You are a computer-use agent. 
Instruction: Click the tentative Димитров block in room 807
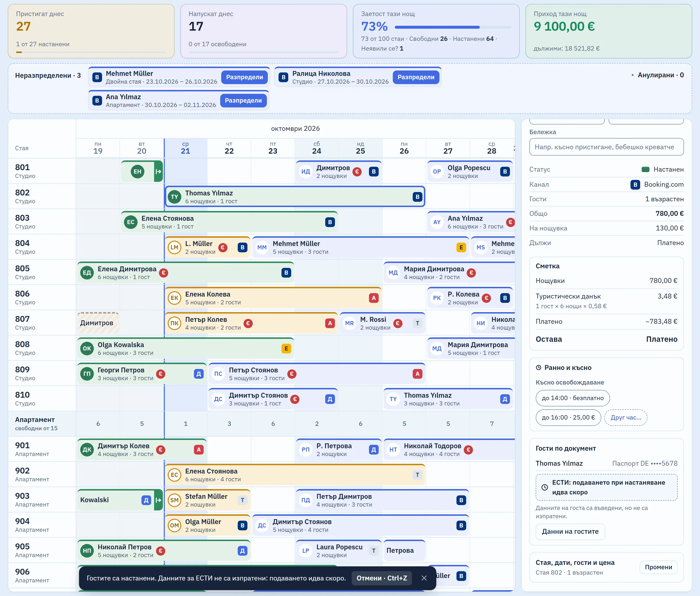(98, 323)
